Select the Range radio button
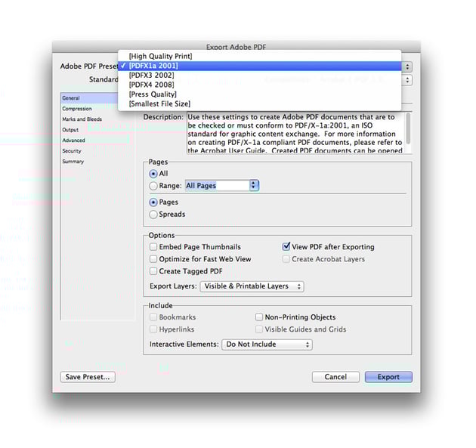The height and width of the screenshot is (448, 476). pos(153,186)
